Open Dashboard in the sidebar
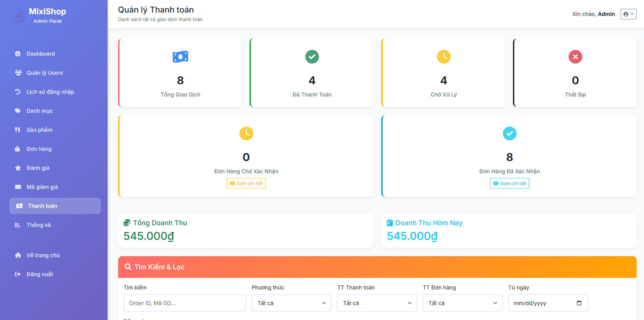 pyautogui.click(x=55, y=54)
